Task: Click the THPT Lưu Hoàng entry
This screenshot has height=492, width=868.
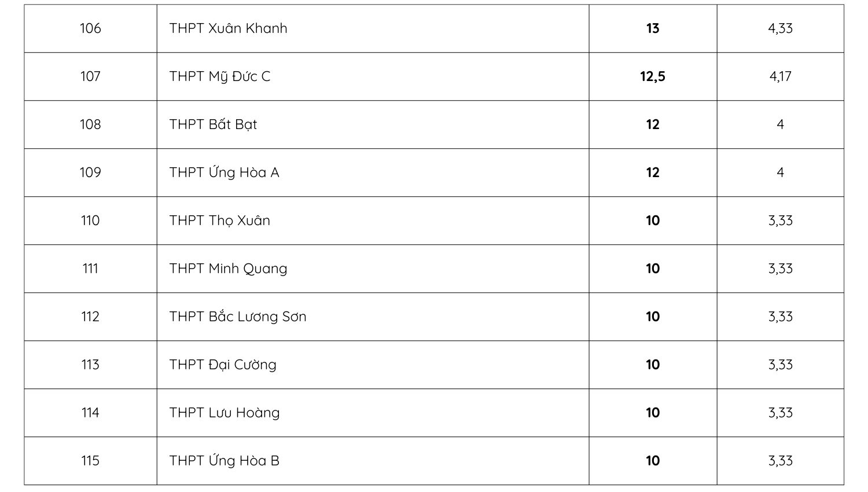Action: pyautogui.click(x=224, y=413)
